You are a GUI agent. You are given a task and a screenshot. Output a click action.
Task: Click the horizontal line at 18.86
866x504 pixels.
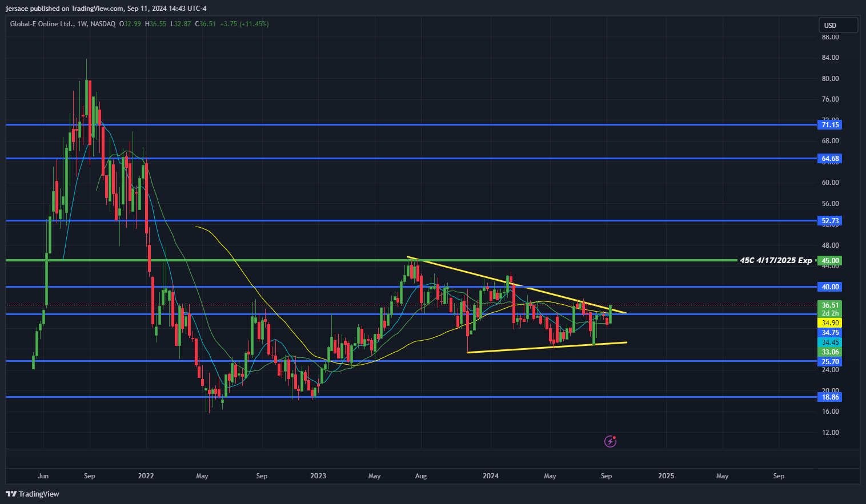411,397
